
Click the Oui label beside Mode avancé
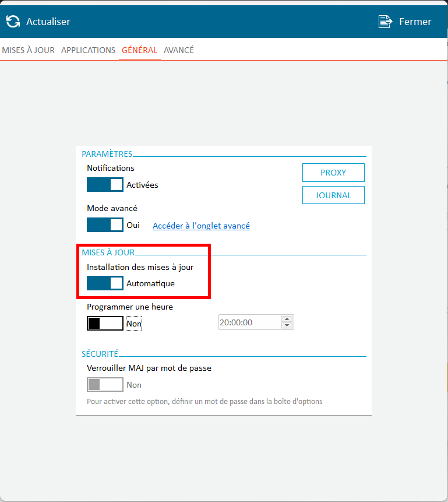(133, 225)
